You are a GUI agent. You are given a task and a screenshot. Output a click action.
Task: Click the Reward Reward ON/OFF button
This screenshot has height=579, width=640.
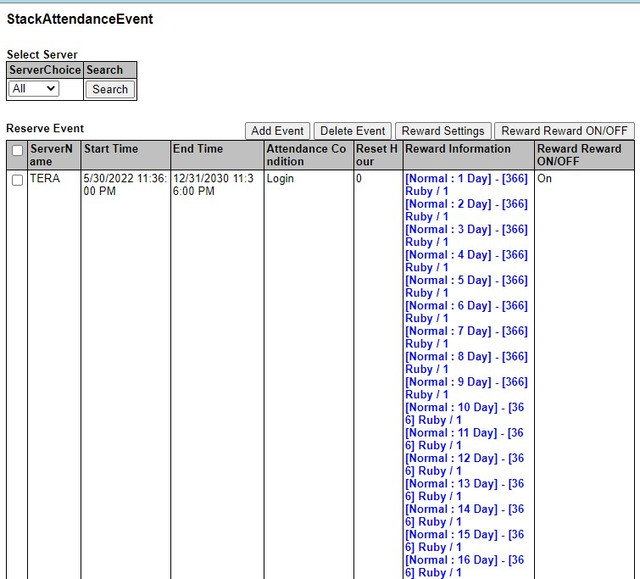(x=564, y=131)
